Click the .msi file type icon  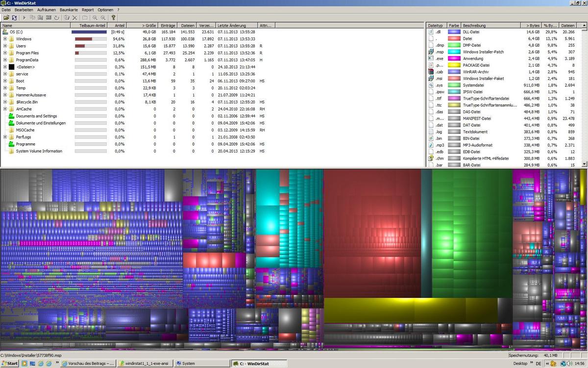[x=431, y=78]
